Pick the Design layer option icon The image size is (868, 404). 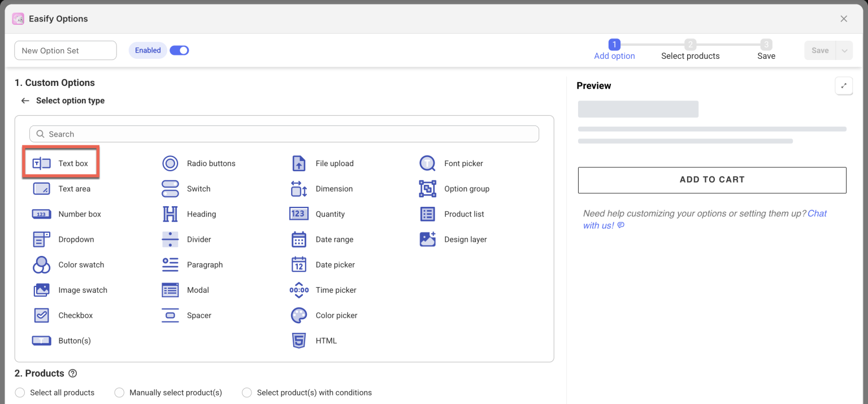[x=427, y=240]
